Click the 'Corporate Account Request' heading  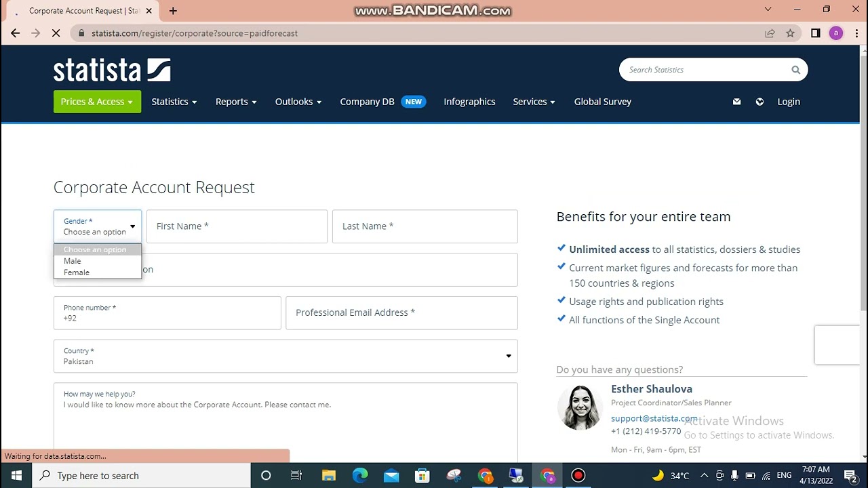click(x=154, y=187)
